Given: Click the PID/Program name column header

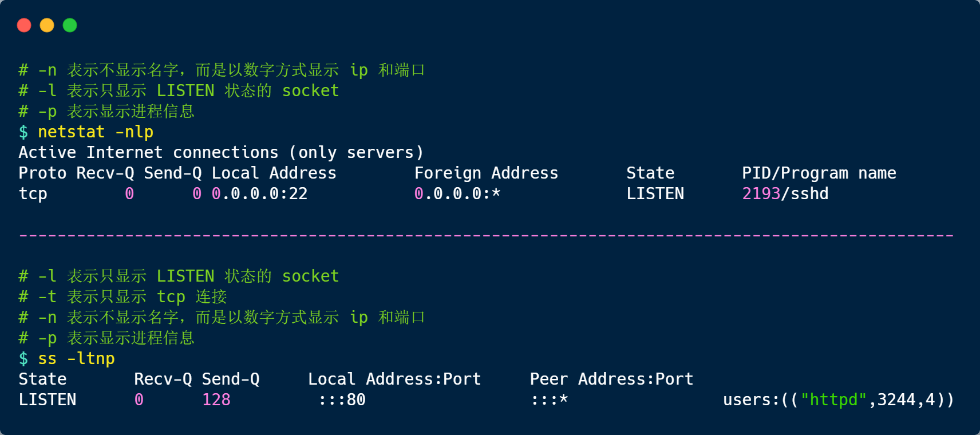Looking at the screenshot, I should [x=819, y=173].
